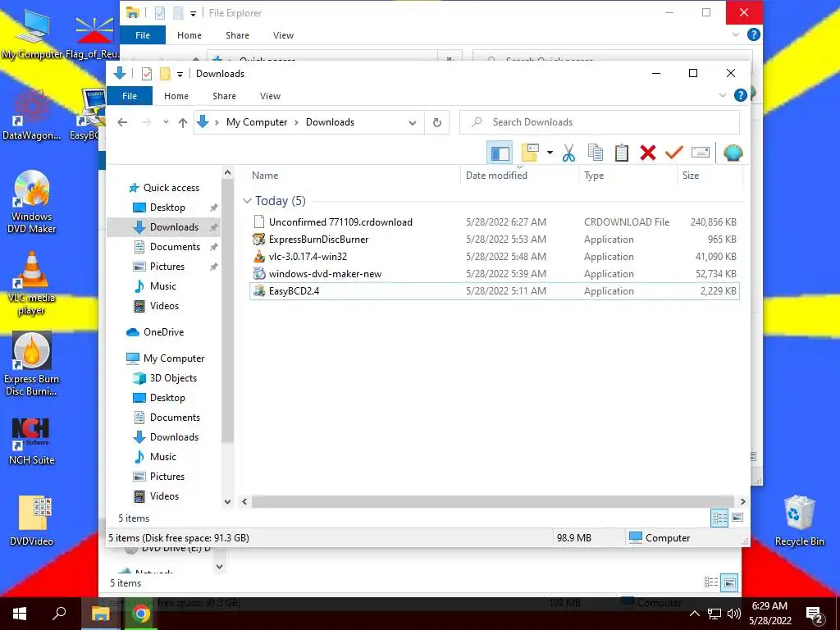Click the Rename toolbar icon
This screenshot has width=840, height=630.
[x=701, y=153]
